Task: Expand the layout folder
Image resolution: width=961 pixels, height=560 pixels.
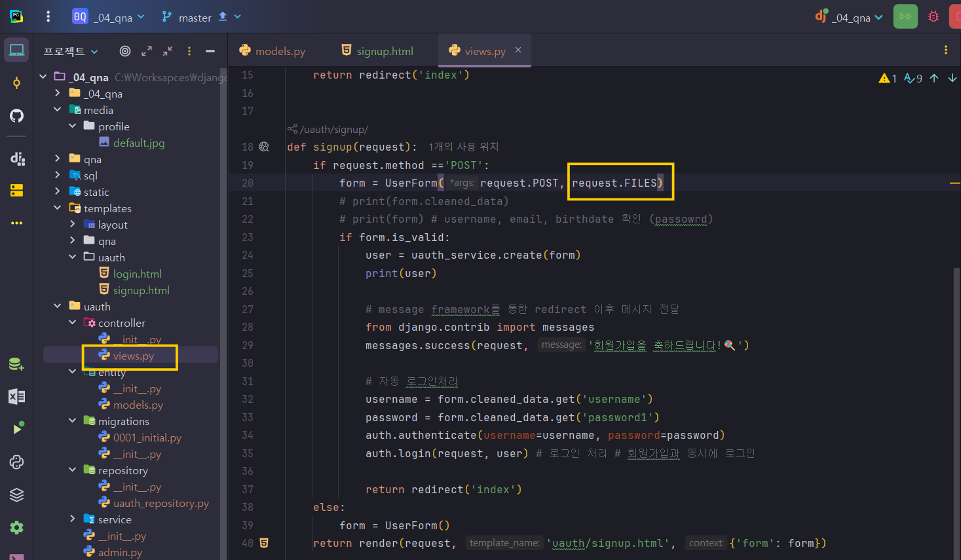Action: [72, 224]
